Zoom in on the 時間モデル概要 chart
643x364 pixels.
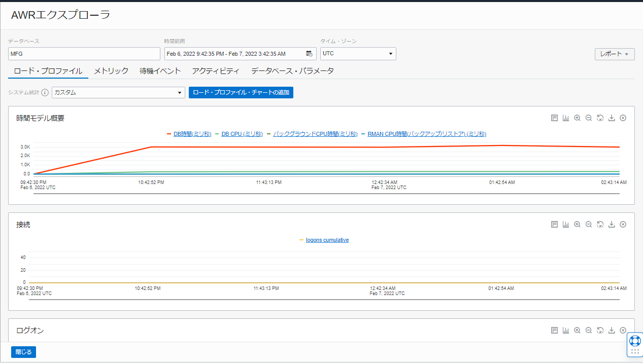(577, 118)
